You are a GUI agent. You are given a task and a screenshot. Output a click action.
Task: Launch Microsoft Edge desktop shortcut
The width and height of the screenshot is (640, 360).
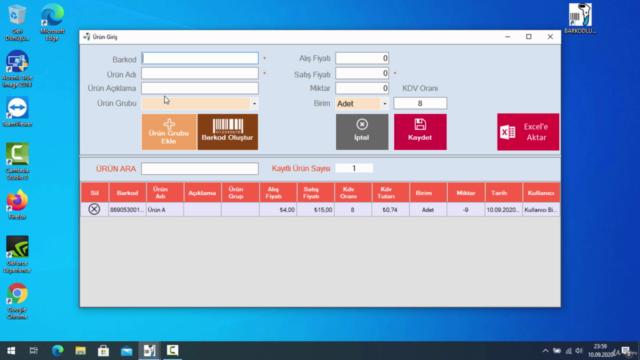coord(52,22)
